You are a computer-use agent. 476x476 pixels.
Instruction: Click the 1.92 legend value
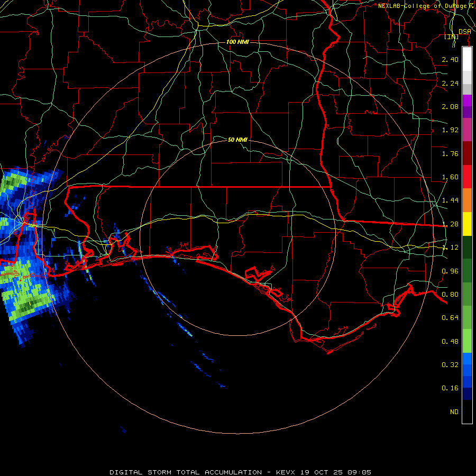pos(450,130)
